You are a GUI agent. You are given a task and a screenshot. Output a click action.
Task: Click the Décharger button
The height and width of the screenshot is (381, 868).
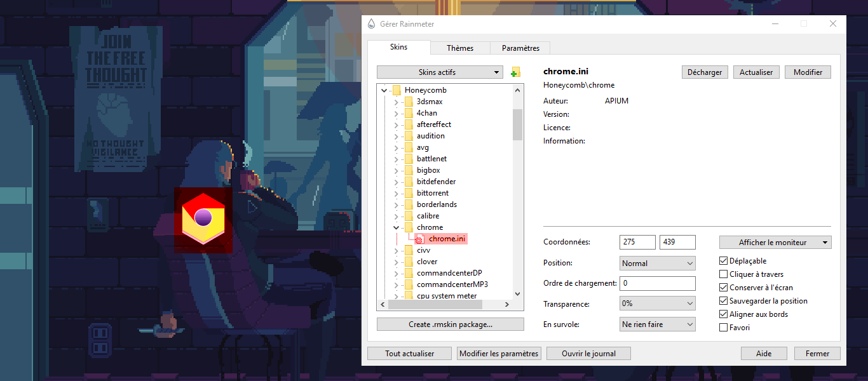(705, 72)
